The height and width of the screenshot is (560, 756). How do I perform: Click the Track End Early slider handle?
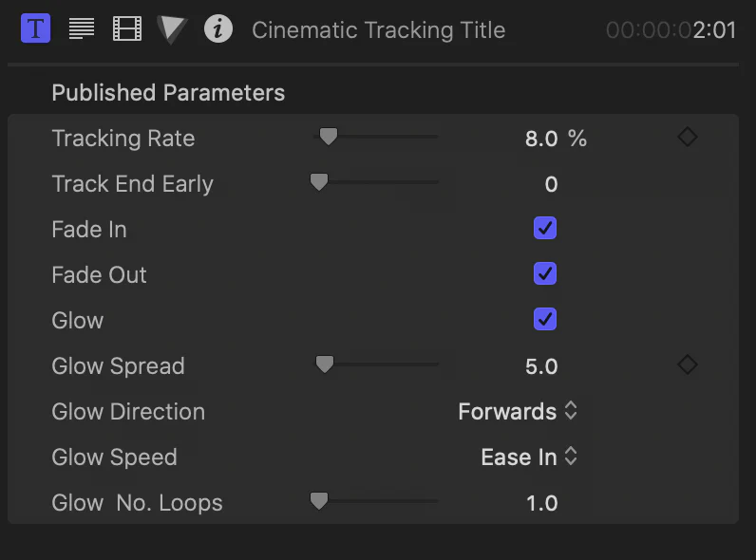pos(319,182)
